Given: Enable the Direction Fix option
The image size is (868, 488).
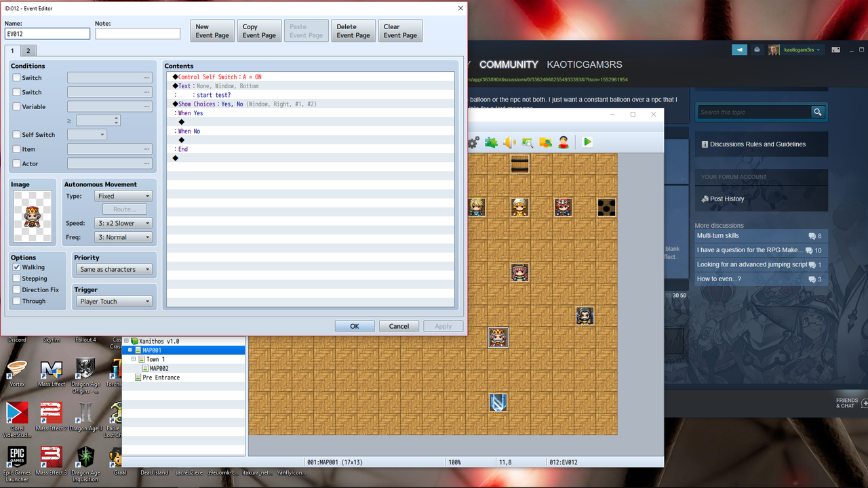Looking at the screenshot, I should (x=17, y=289).
